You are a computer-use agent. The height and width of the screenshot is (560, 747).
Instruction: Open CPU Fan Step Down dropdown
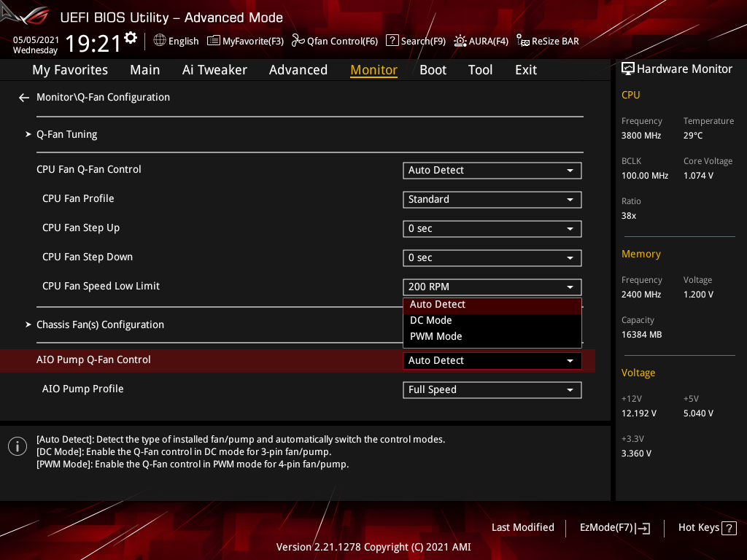492,257
